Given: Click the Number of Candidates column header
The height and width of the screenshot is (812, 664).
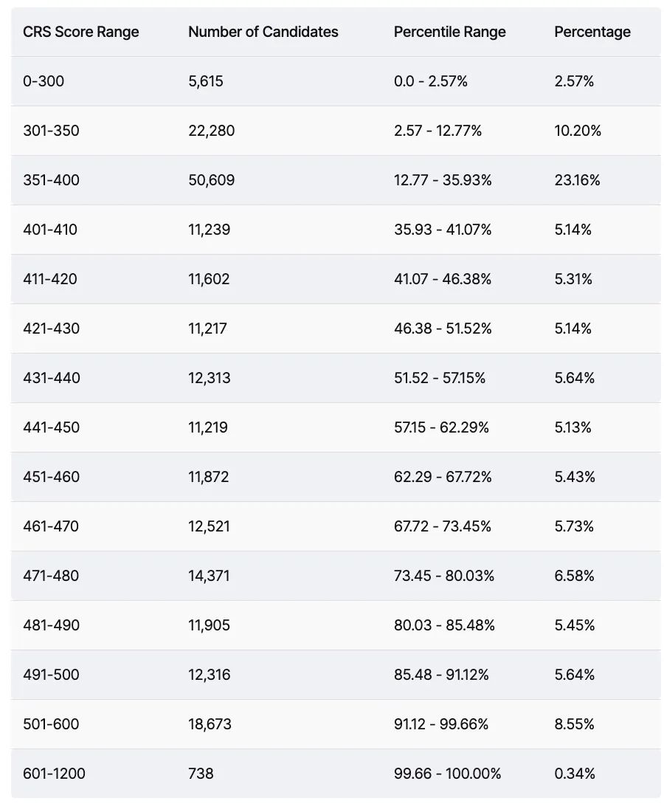Looking at the screenshot, I should point(263,32).
